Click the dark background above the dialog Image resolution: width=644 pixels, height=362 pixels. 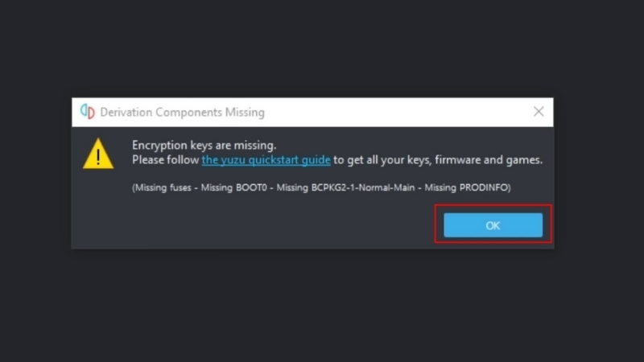click(x=322, y=48)
